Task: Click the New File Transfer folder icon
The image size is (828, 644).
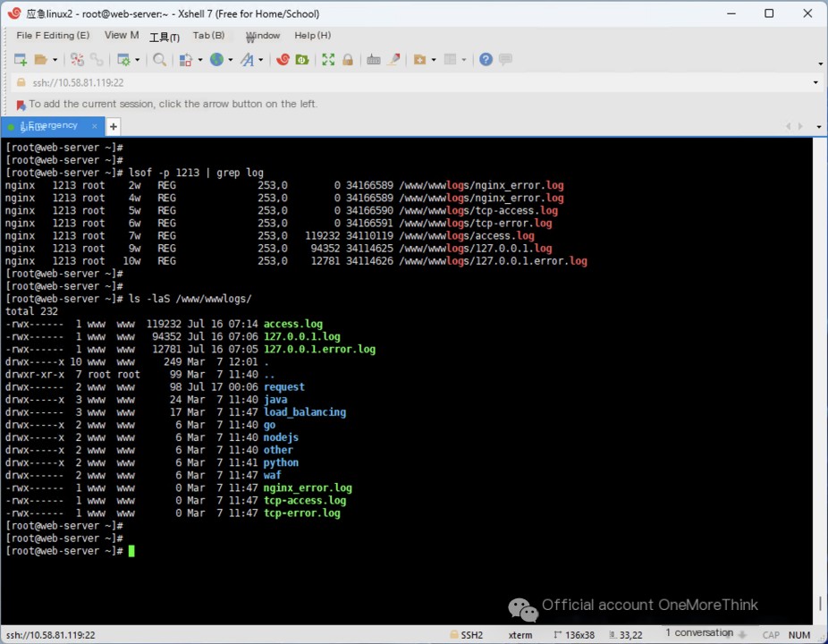Action: tap(419, 60)
